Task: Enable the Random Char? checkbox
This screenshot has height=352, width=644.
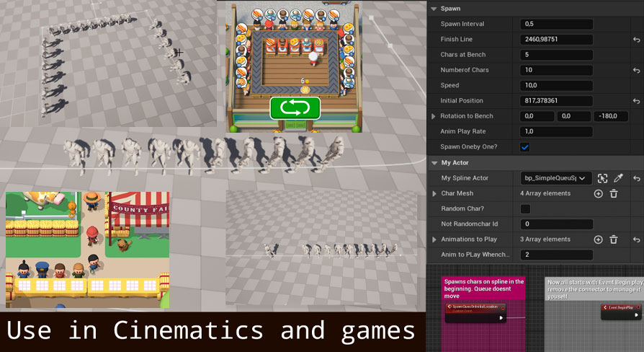Action: click(x=525, y=209)
